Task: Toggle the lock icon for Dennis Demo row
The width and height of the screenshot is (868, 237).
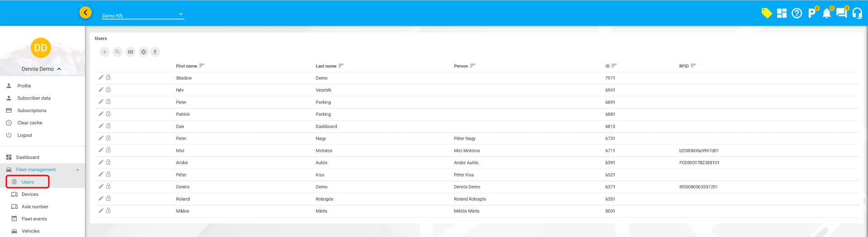Action: (108, 186)
